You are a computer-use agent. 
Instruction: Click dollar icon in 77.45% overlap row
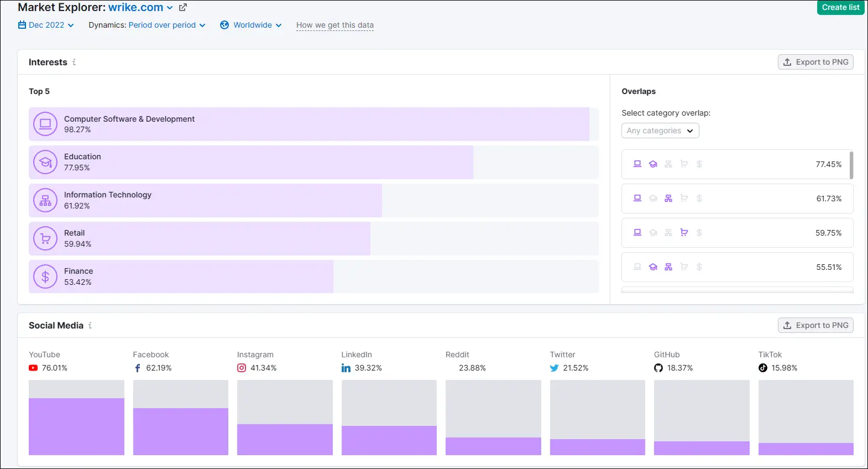pos(699,164)
